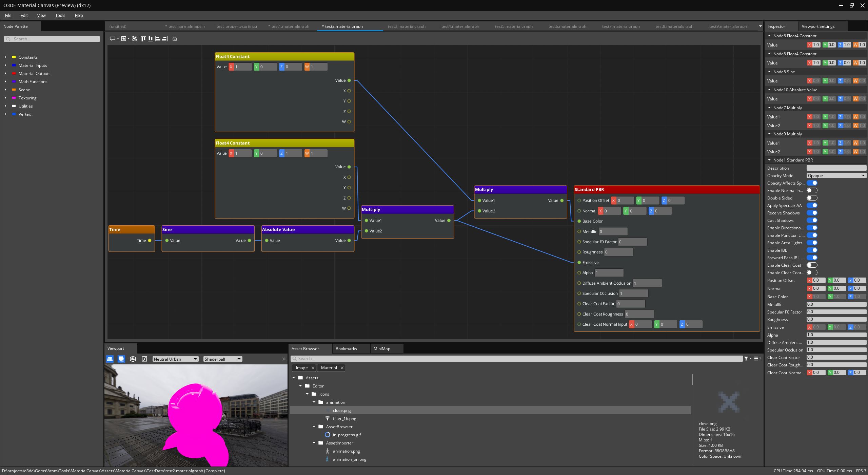Switch to test3.materialgraph tab
868x475 pixels.
tap(406, 26)
